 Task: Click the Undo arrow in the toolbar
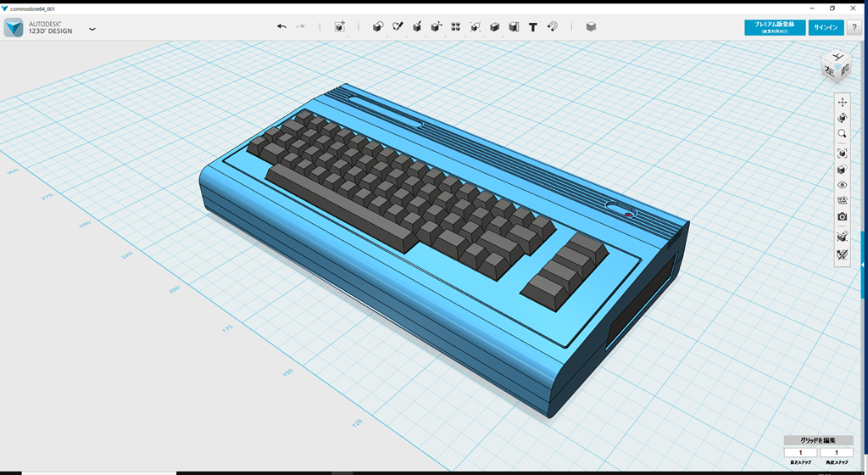coord(281,27)
